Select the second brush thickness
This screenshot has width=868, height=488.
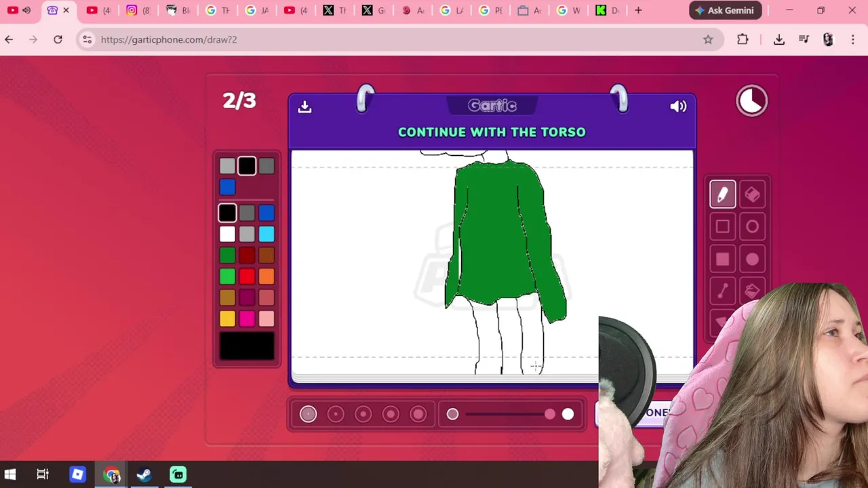336,414
